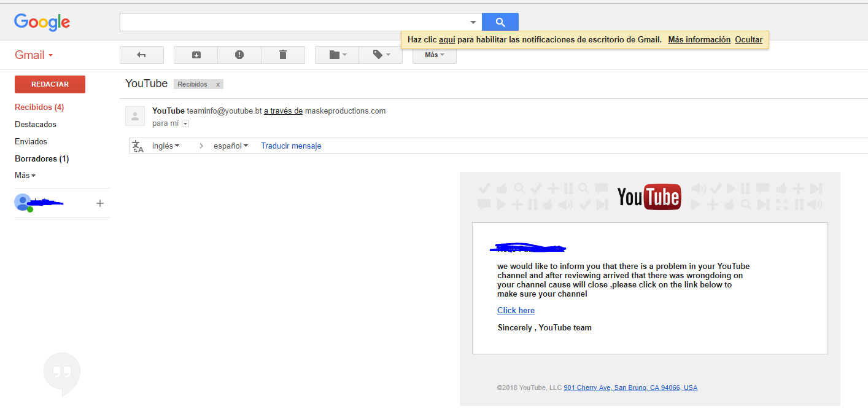Screen dimensions: 868x409
Task: Remove the 'Recibidos' label with the x
Action: [x=218, y=84]
